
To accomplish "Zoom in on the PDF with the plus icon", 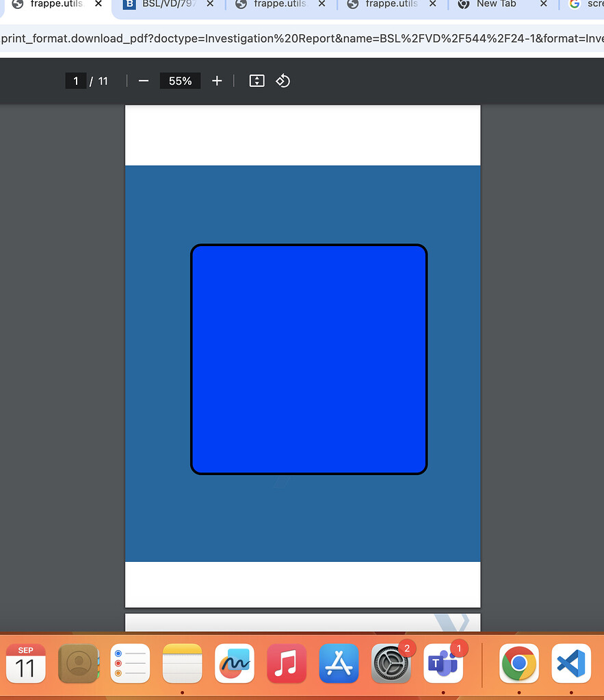I will coord(217,81).
